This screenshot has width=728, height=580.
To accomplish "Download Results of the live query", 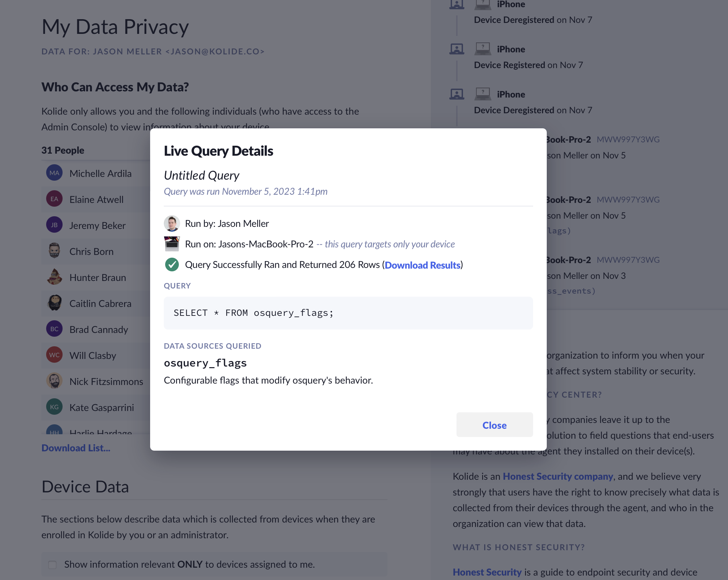I will pyautogui.click(x=422, y=265).
